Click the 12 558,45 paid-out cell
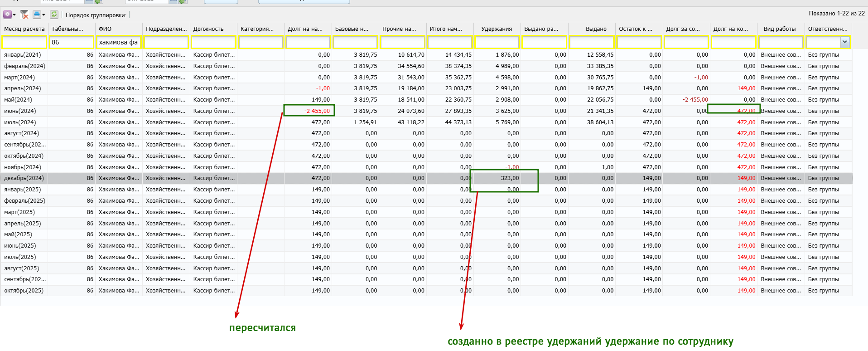 [592, 55]
